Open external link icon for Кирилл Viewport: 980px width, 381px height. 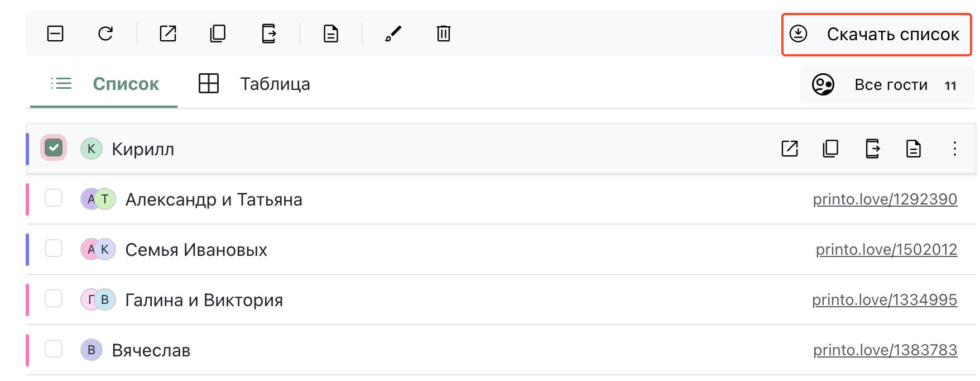(789, 149)
